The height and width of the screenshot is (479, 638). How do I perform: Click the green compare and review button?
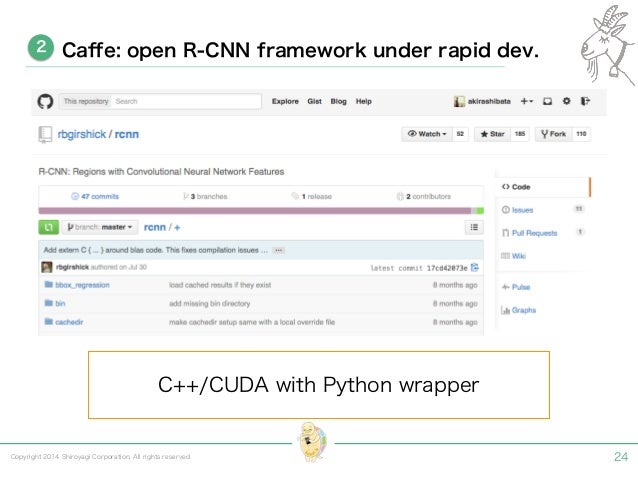[x=48, y=227]
